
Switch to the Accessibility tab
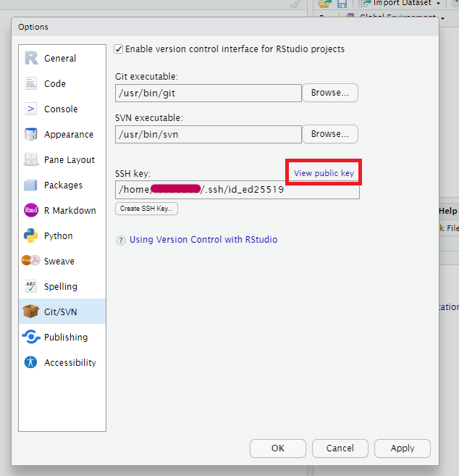pyautogui.click(x=70, y=363)
